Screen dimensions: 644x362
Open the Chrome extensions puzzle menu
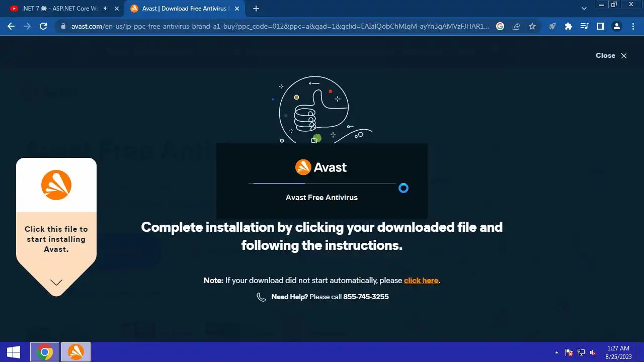pos(569,27)
